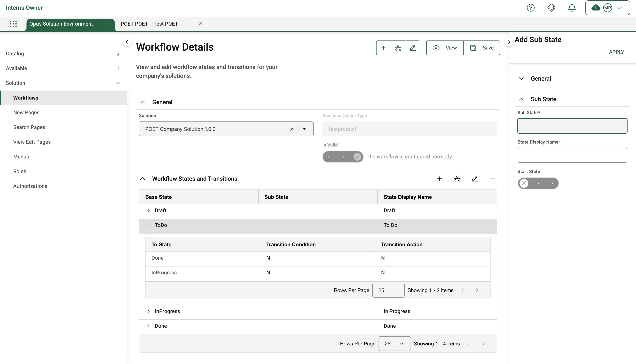Open New Pages in the sidebar
The image size is (636, 364).
click(63, 112)
